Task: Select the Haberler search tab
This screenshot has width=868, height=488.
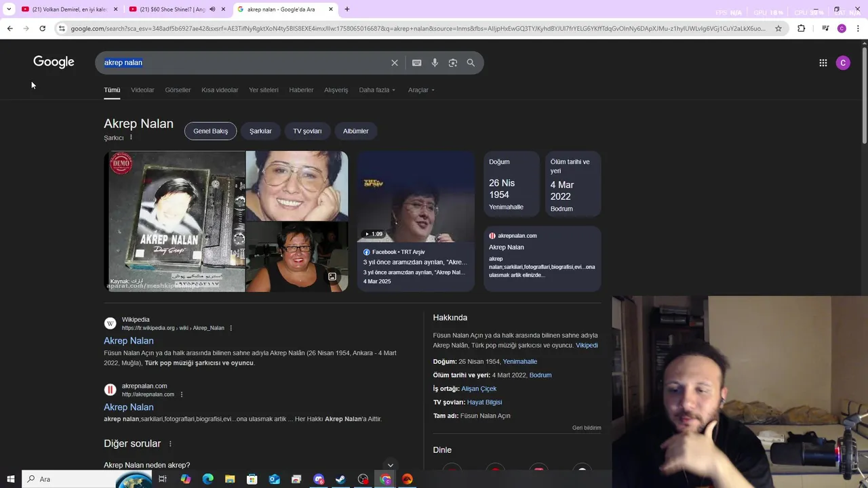Action: click(x=301, y=90)
